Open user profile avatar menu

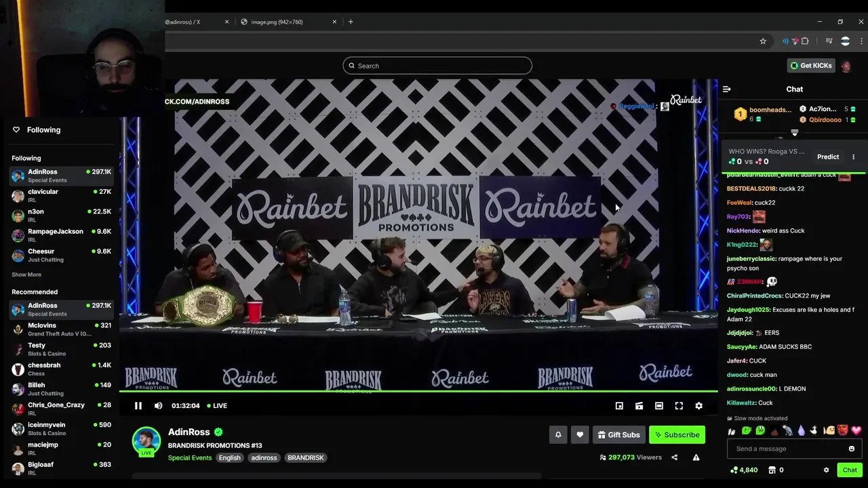pyautogui.click(x=846, y=66)
